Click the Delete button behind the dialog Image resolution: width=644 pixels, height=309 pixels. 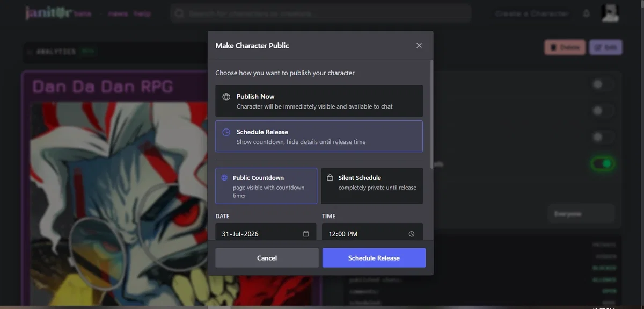pos(565,47)
